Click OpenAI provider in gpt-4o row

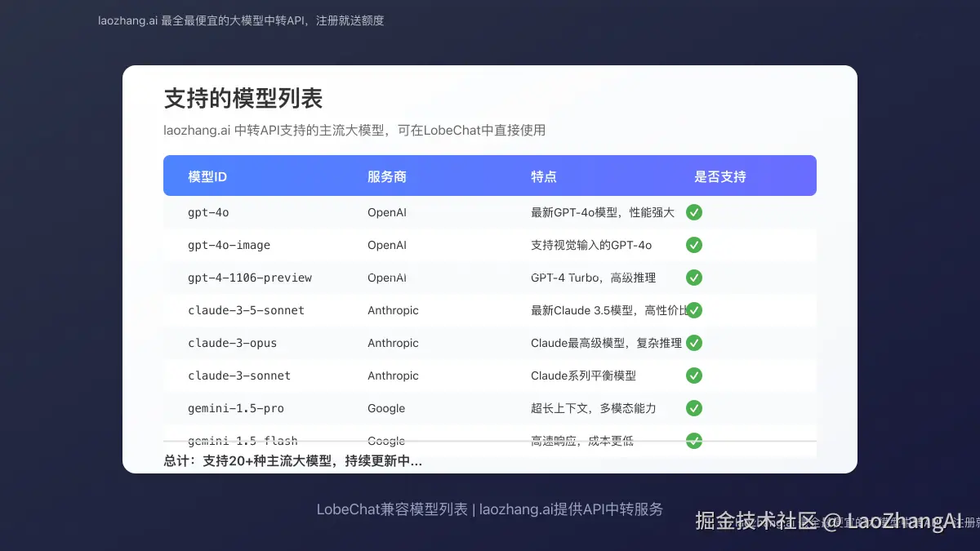point(387,212)
